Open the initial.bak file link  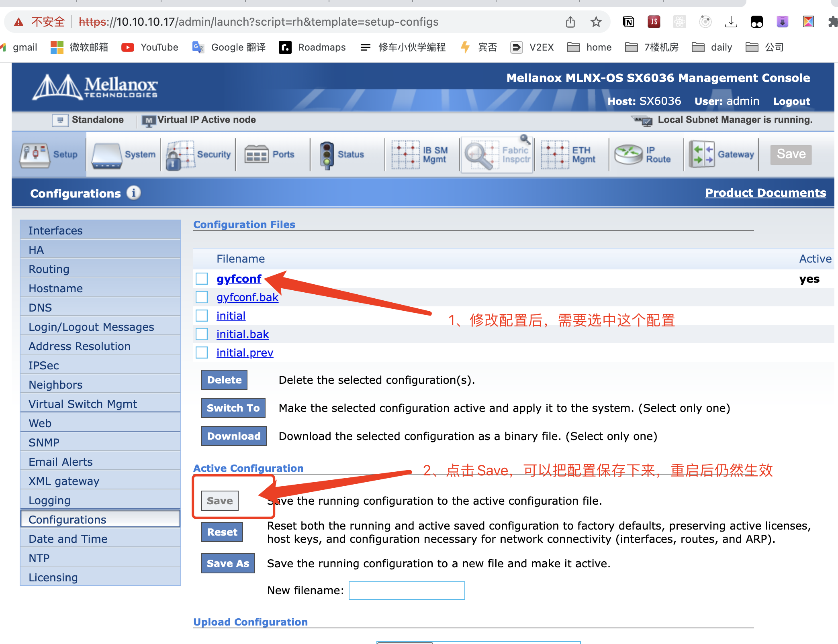point(243,334)
